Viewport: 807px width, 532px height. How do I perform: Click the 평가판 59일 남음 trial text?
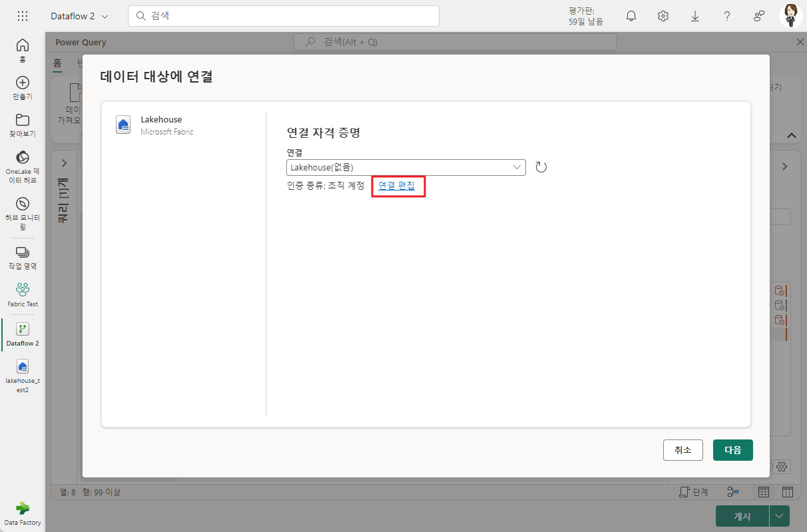tap(586, 16)
